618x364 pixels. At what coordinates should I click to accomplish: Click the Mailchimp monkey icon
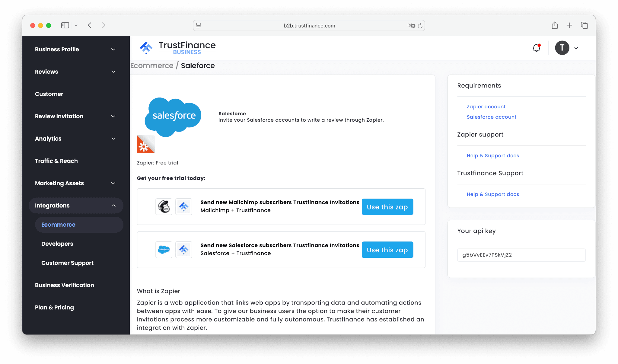coord(164,207)
